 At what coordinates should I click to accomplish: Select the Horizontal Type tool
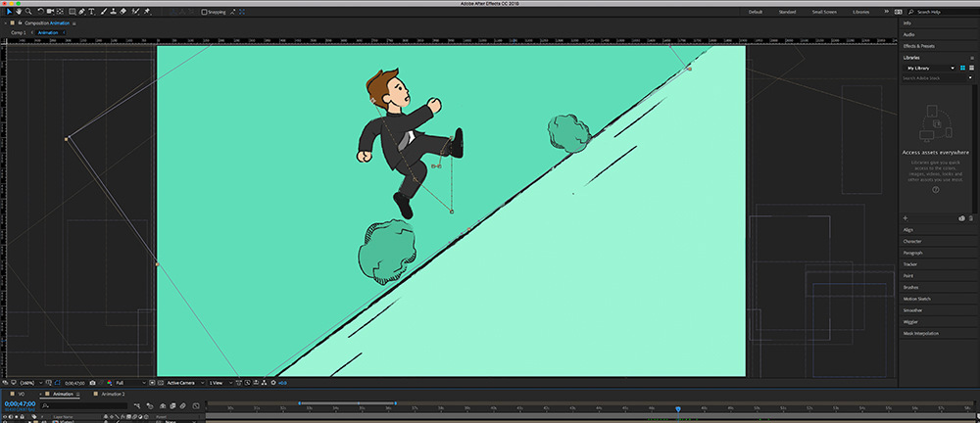tap(91, 12)
